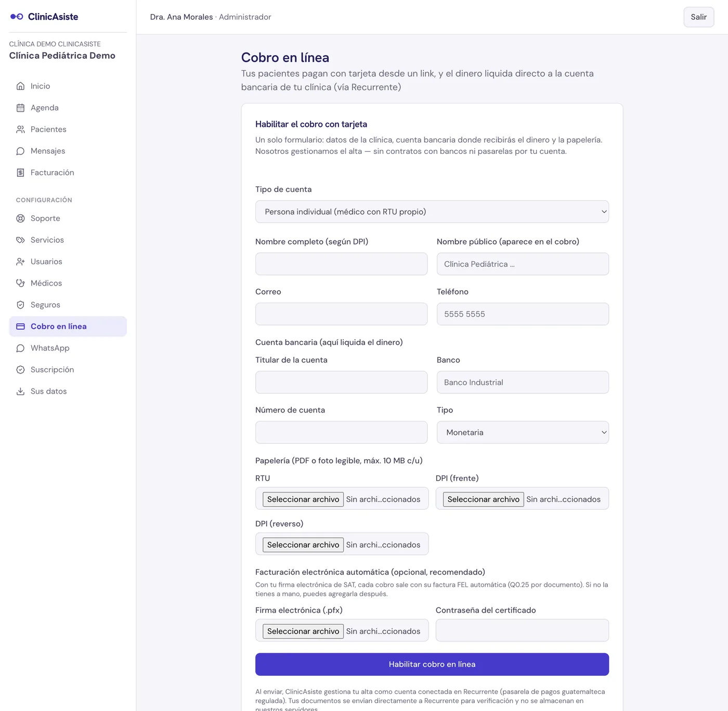
Task: Select Soporte in configuration menu
Action: [68, 218]
